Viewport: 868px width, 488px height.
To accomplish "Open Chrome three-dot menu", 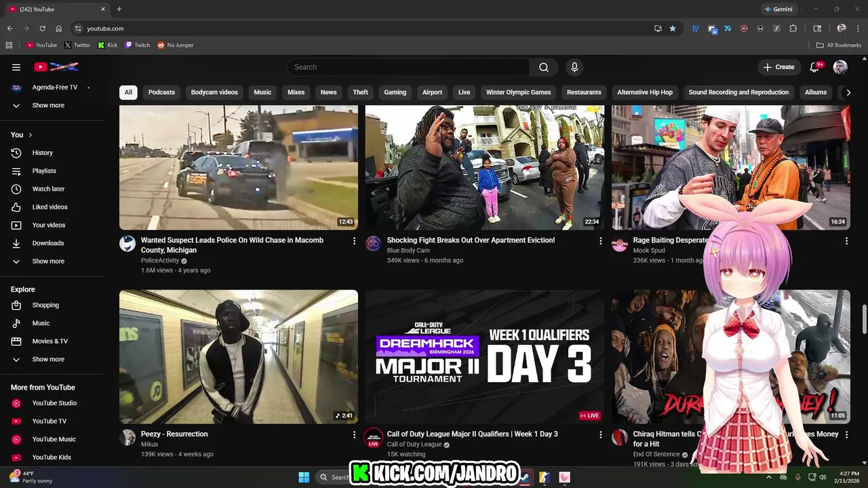I will pyautogui.click(x=858, y=28).
